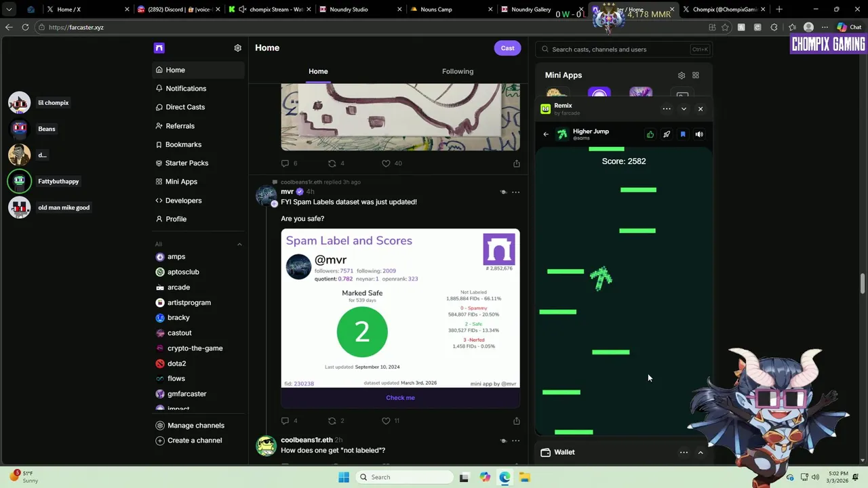
Task: Open the browser tab list dropdown arrow
Action: pos(9,9)
